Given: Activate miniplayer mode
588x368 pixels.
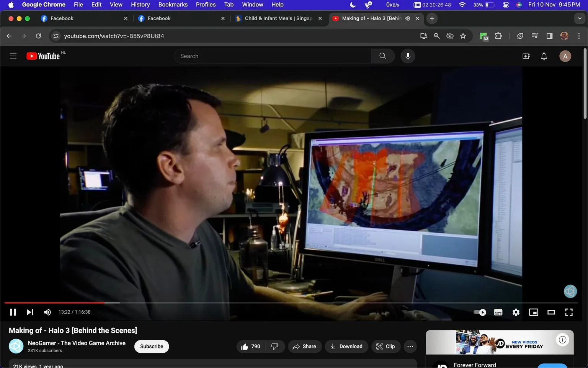Looking at the screenshot, I should [x=533, y=312].
